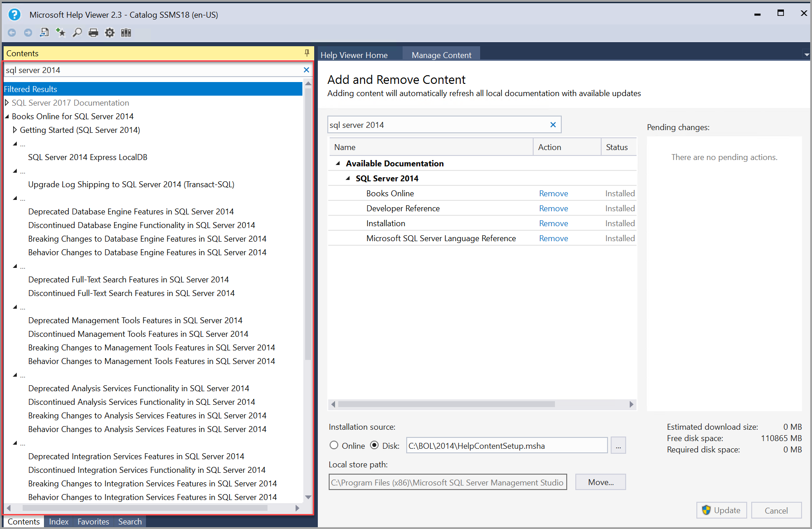Select the Online installation source
The height and width of the screenshot is (529, 812).
(x=334, y=445)
